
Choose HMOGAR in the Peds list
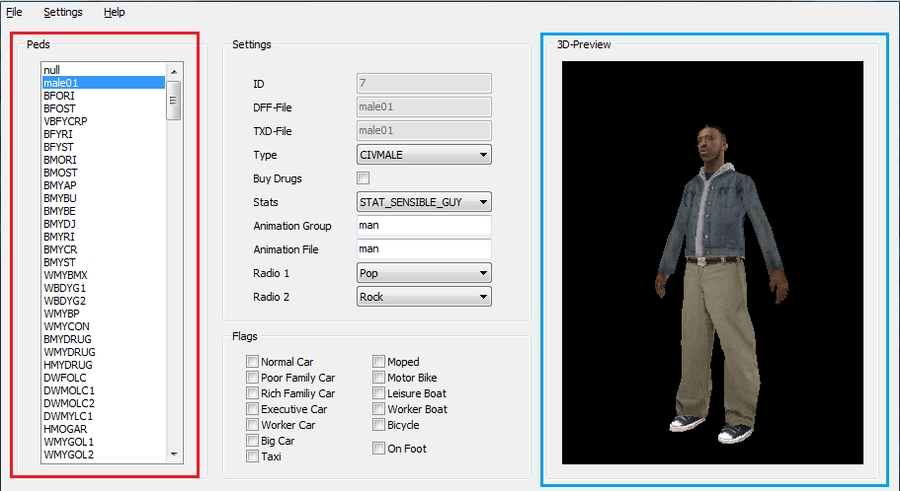pos(67,429)
